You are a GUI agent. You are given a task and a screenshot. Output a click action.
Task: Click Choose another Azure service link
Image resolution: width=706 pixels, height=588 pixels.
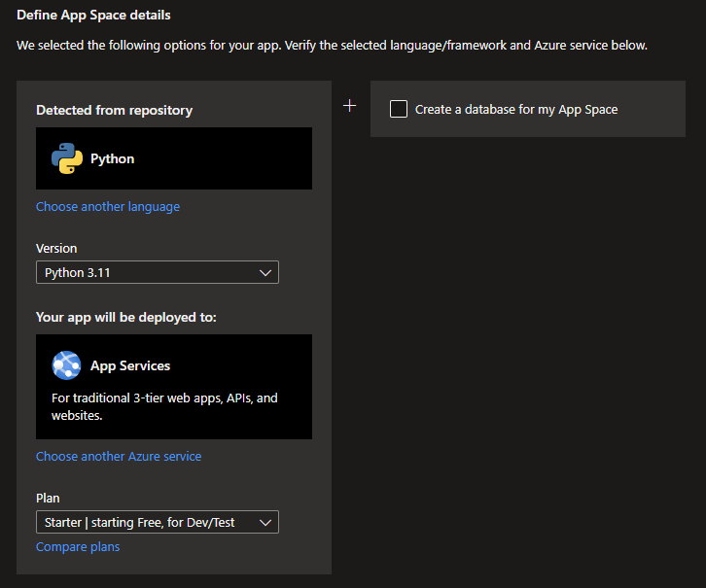click(119, 456)
